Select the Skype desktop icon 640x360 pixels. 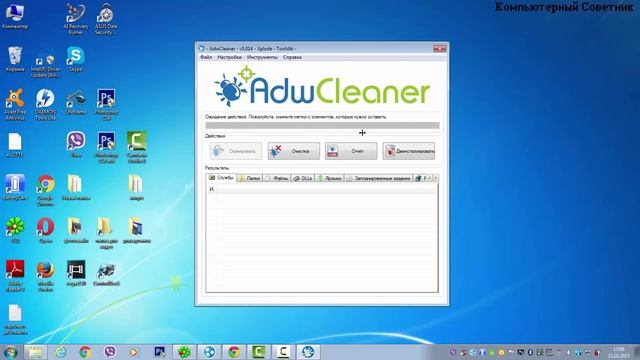tap(76, 60)
